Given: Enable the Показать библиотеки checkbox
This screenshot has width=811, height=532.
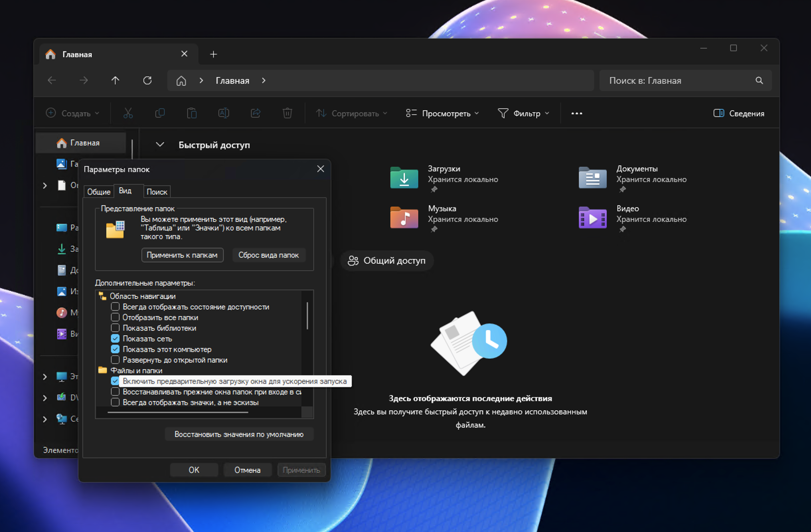Looking at the screenshot, I should tap(115, 328).
